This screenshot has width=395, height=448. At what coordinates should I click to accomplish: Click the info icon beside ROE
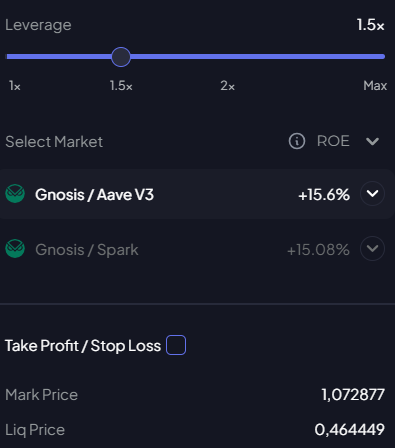pos(297,141)
